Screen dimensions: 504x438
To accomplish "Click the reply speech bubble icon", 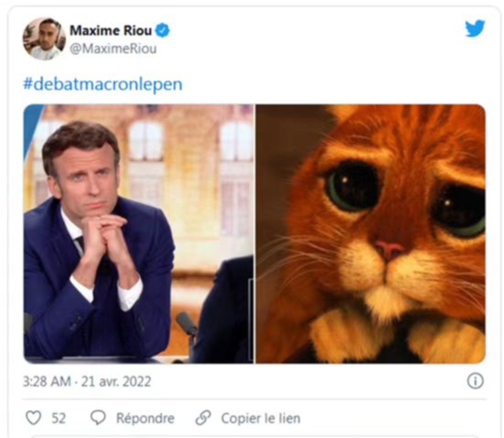I will [x=98, y=418].
